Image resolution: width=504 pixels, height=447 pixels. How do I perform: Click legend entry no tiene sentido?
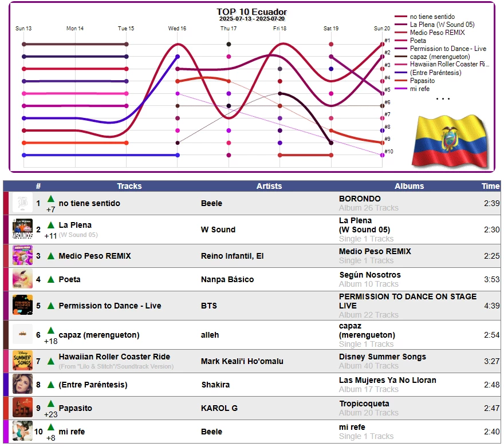click(432, 17)
